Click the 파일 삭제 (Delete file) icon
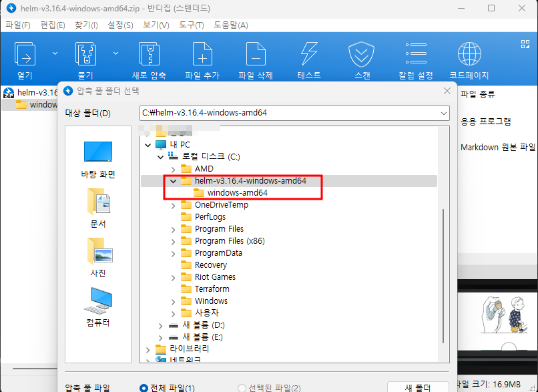Viewport: 538px width, 392px height. (256, 54)
